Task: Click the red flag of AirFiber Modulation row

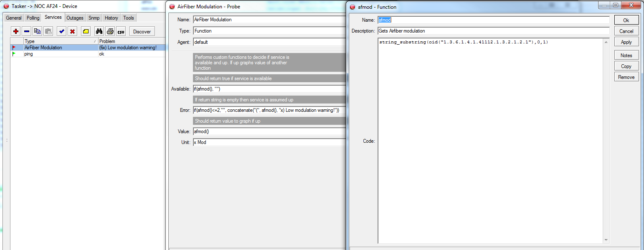Action: coord(14,48)
